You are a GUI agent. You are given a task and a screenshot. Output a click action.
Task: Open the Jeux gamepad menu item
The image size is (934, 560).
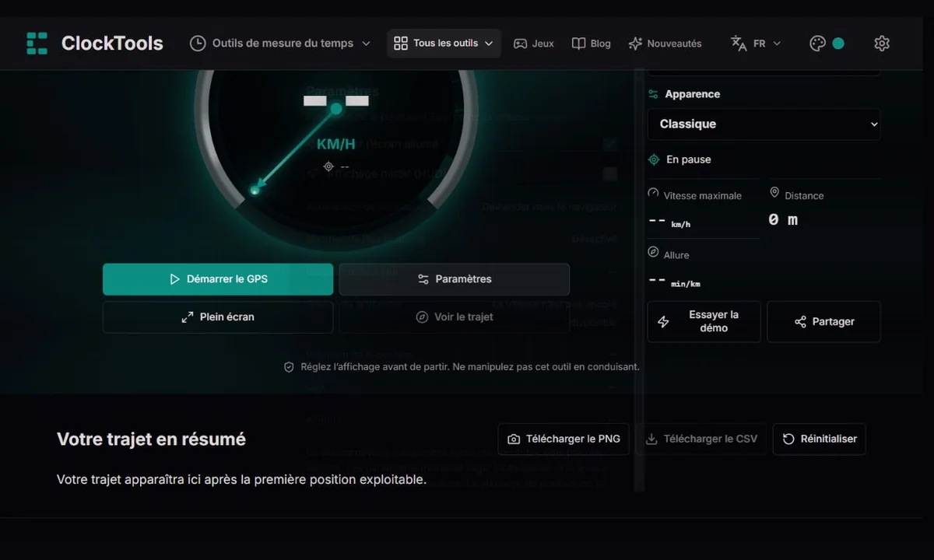coord(534,44)
